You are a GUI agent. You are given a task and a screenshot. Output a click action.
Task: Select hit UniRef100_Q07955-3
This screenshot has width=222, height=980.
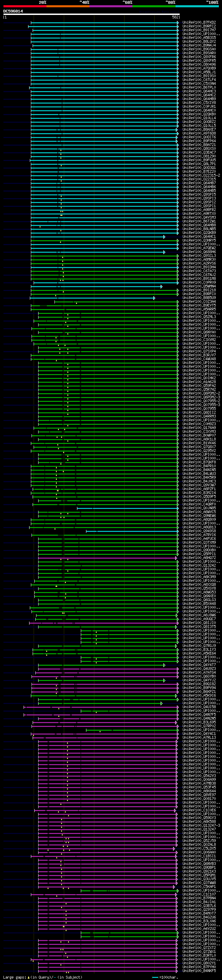point(201,405)
